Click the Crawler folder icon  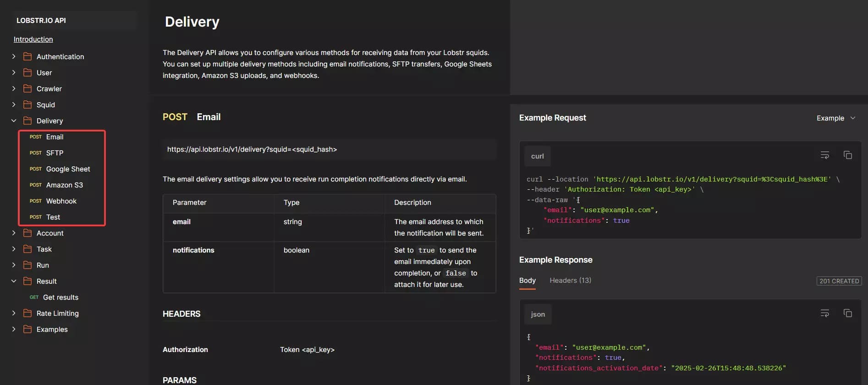pos(27,88)
